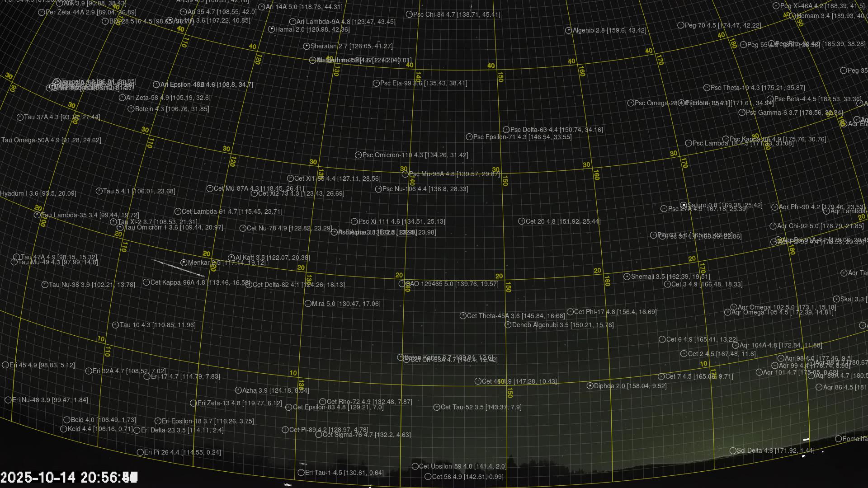
Task: Click the Cet Upsilon-59 star marker
Action: pyautogui.click(x=415, y=466)
